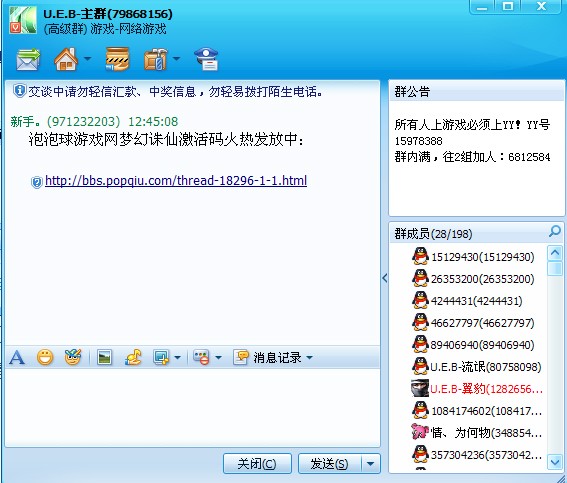Open the group space house icon
This screenshot has width=567, height=483.
(66, 59)
